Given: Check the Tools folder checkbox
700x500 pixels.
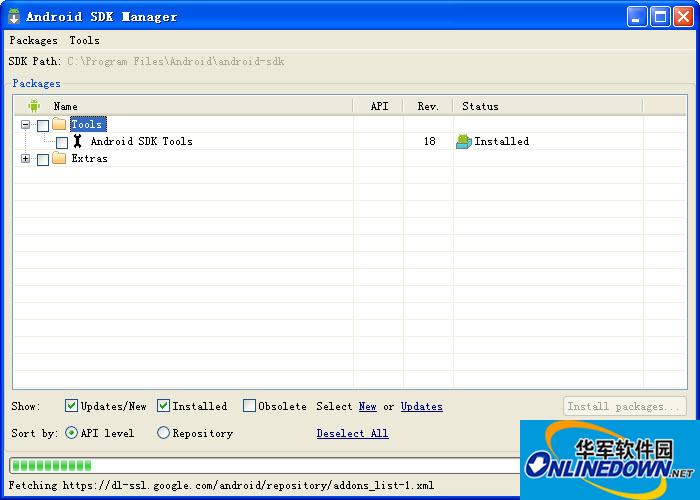Looking at the screenshot, I should click(43, 125).
